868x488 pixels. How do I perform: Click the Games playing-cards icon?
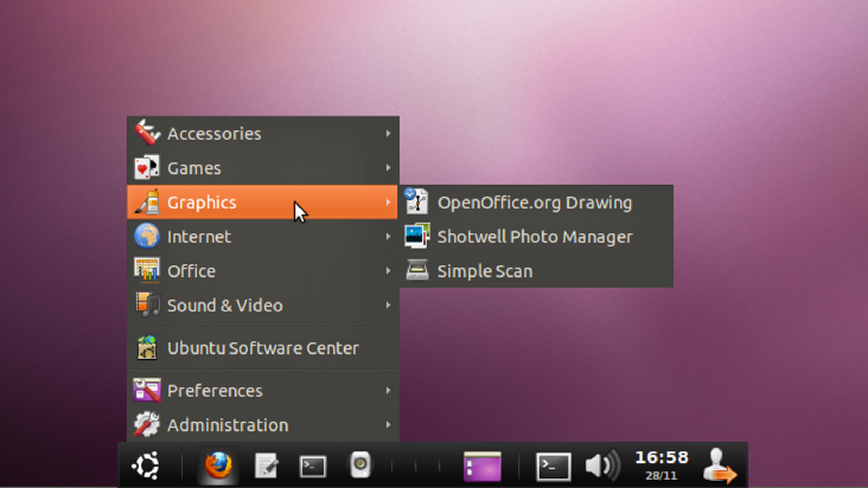point(147,168)
